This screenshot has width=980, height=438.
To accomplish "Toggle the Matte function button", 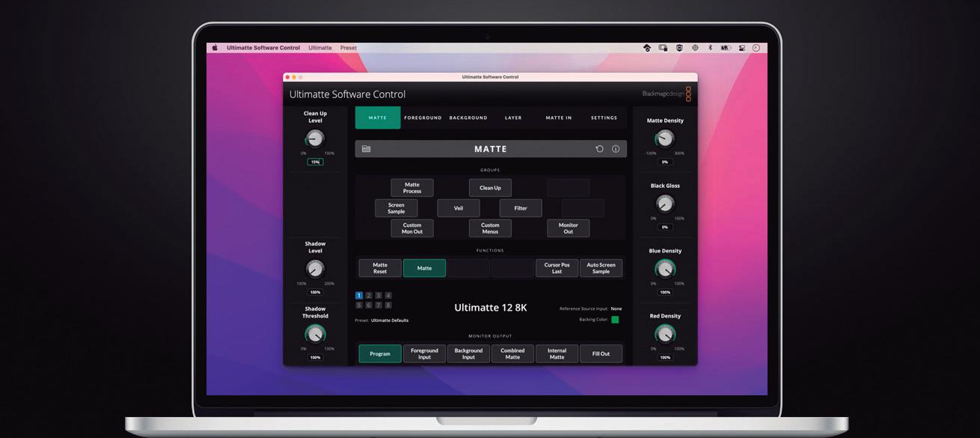I will (x=424, y=268).
